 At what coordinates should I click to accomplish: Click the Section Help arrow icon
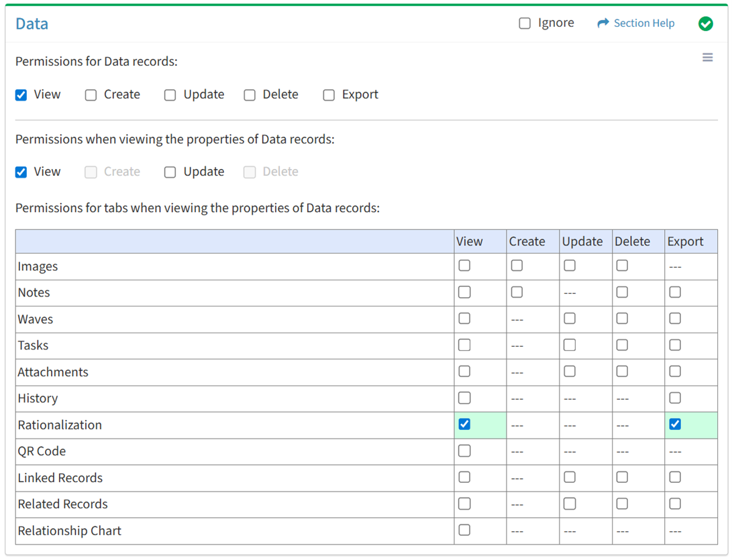tap(603, 23)
